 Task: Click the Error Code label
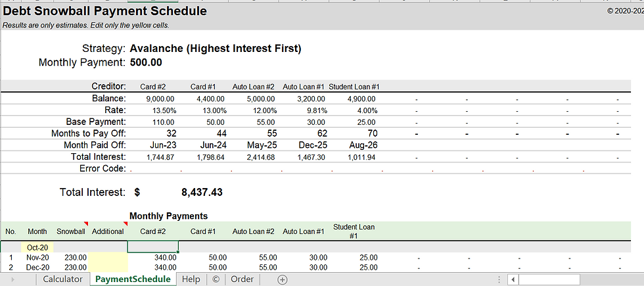tap(103, 168)
